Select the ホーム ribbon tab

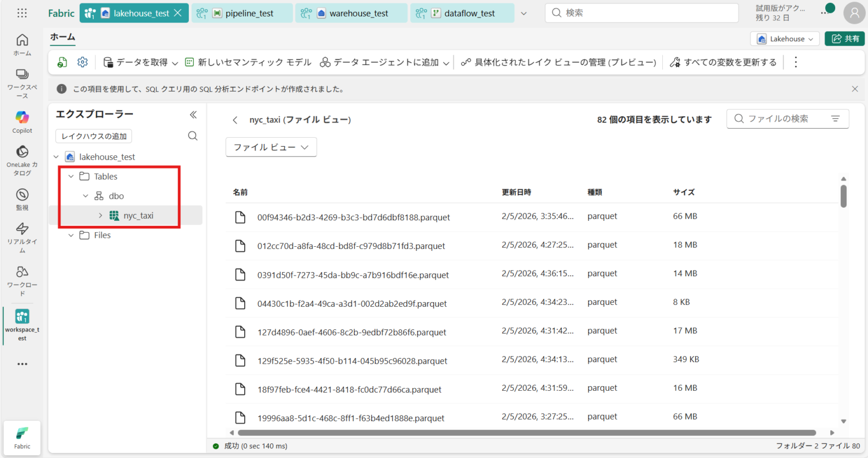(63, 37)
